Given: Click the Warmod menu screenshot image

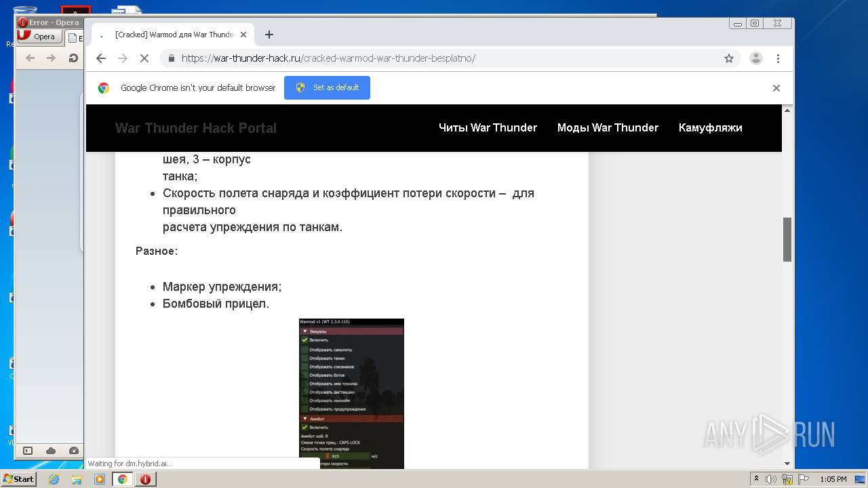Looking at the screenshot, I should tap(351, 394).
